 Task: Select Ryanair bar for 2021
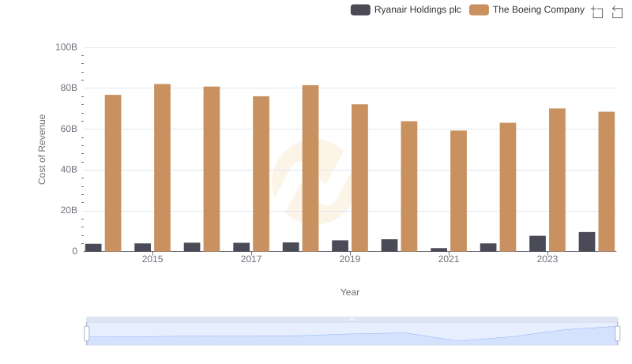click(x=439, y=250)
